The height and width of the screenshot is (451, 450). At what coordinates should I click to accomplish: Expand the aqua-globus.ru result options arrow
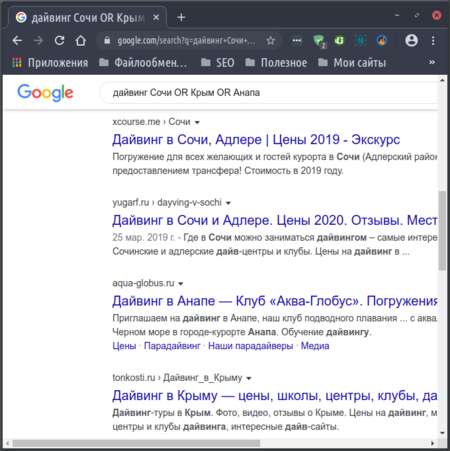pyautogui.click(x=180, y=284)
